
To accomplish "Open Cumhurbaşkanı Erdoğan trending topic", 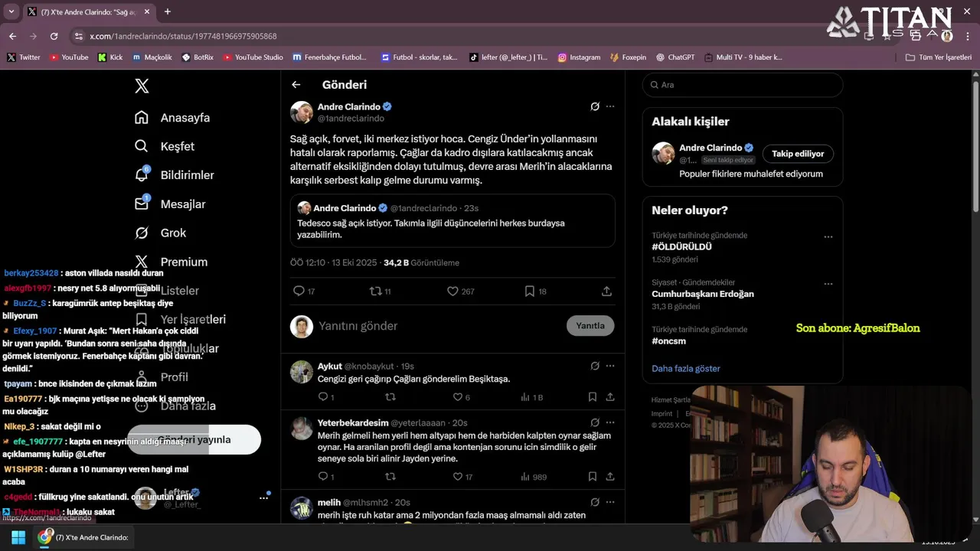I will (703, 294).
